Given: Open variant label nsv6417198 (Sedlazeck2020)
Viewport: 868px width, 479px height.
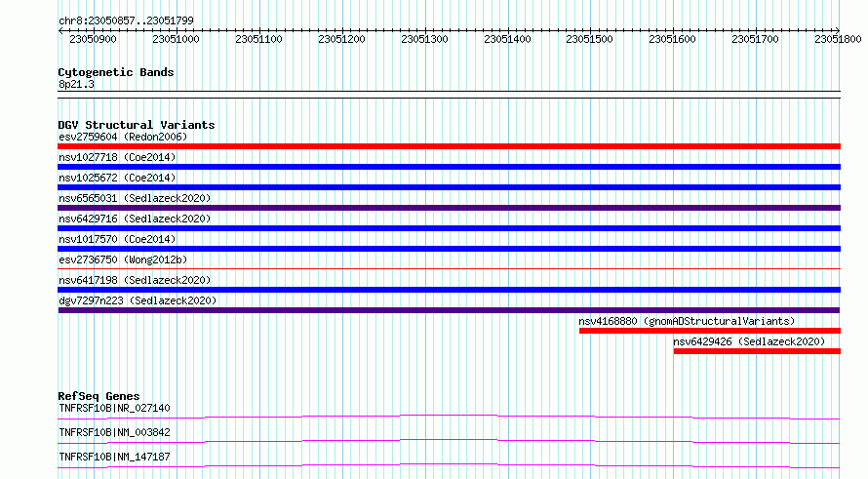Looking at the screenshot, I should pos(135,280).
